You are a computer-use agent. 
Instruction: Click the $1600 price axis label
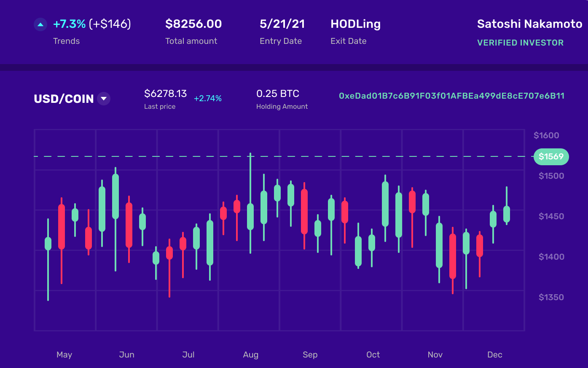(546, 135)
